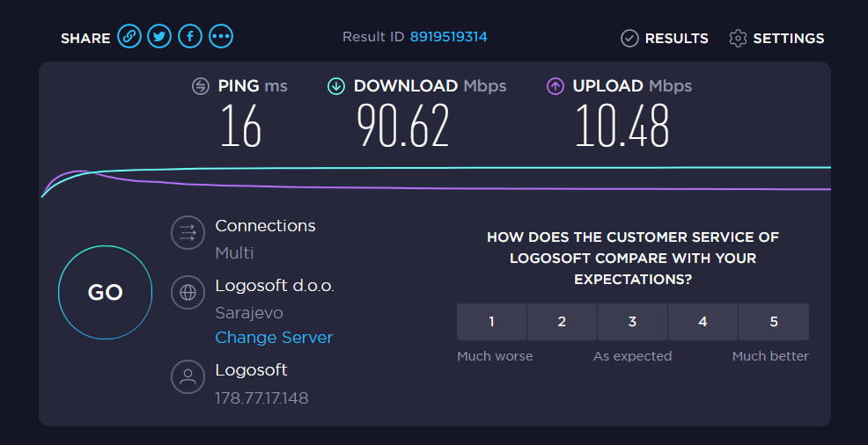This screenshot has height=445, width=868.
Task: Click the copy link share icon
Action: pos(129,37)
